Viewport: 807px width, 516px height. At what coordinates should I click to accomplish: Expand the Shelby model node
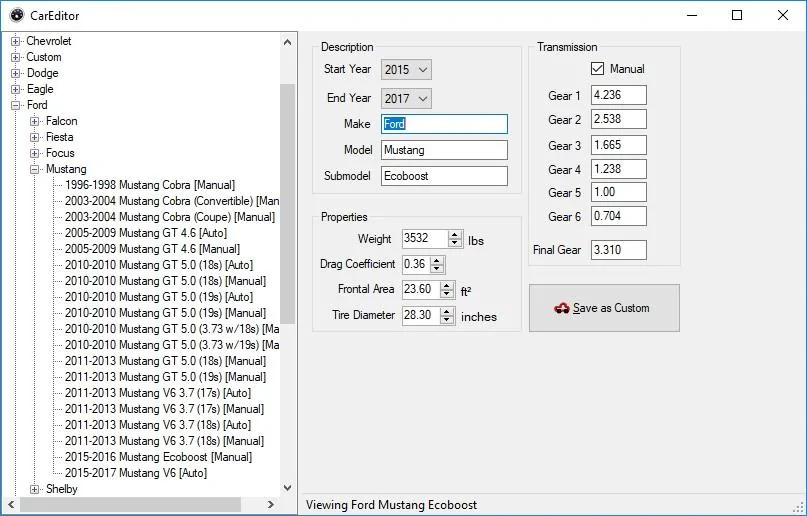click(x=34, y=489)
